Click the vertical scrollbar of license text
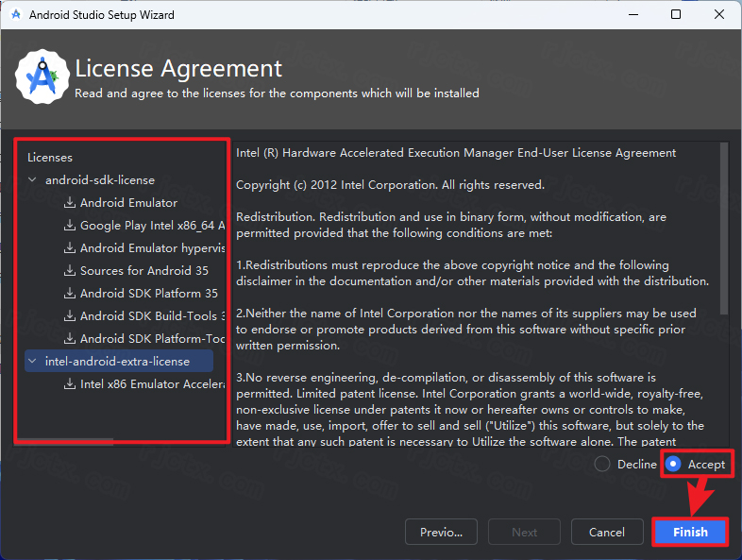The height and width of the screenshot is (560, 742). point(723,229)
